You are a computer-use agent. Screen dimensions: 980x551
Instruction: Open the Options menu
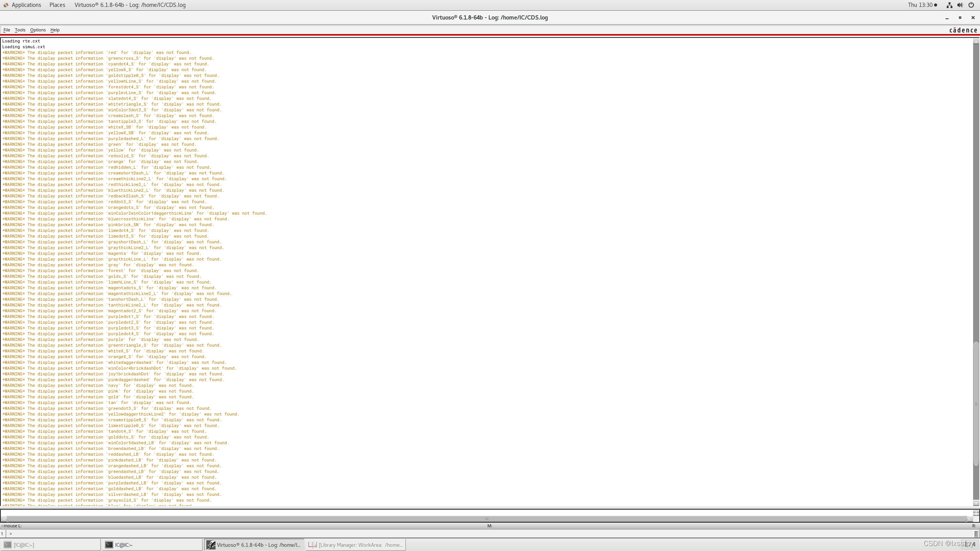38,30
